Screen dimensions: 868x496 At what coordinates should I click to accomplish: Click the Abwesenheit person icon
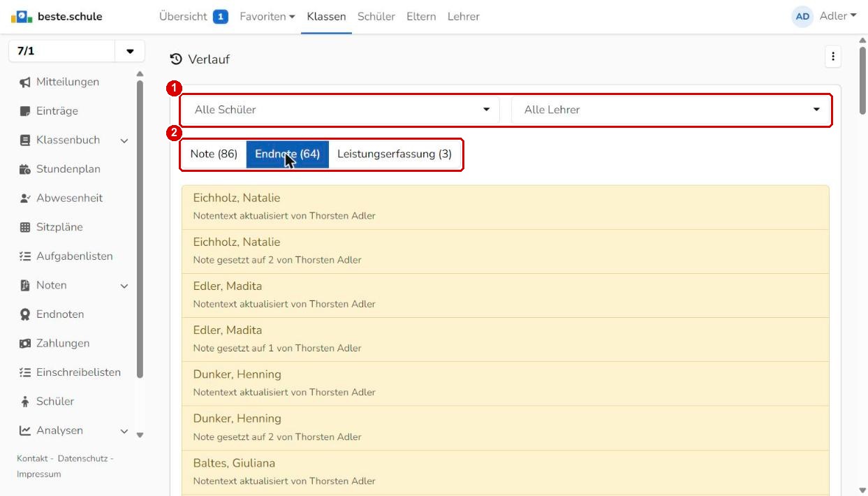pos(25,198)
